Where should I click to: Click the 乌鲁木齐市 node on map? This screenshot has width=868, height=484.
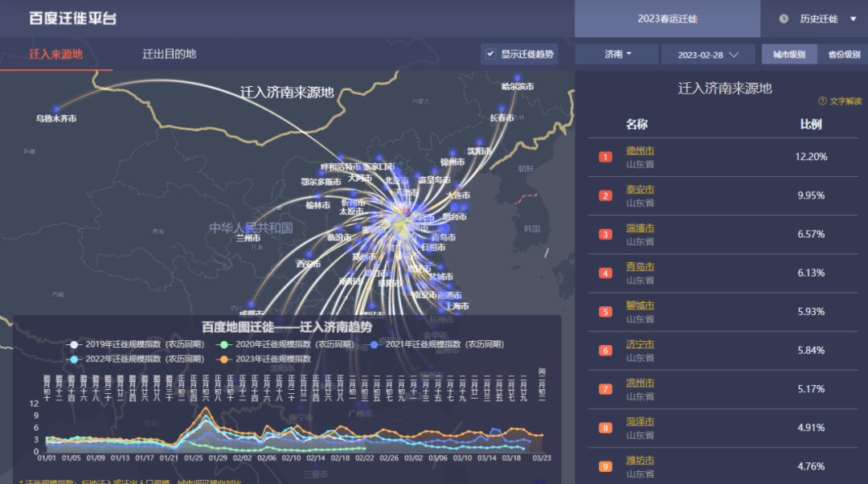(56, 109)
